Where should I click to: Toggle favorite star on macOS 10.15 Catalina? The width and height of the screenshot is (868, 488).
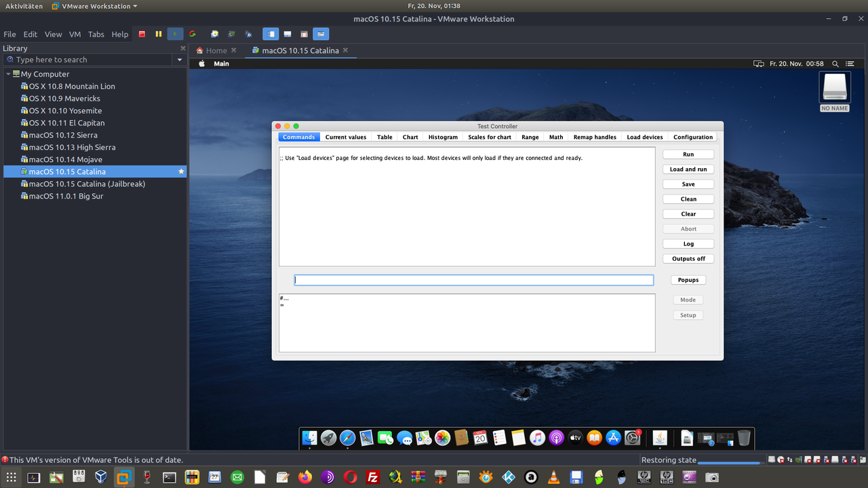click(181, 171)
